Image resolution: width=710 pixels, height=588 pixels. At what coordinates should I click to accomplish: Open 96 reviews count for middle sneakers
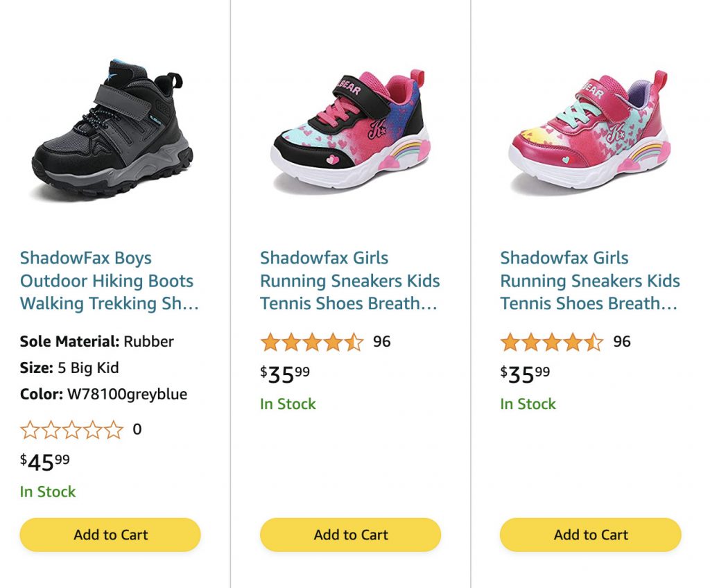382,342
